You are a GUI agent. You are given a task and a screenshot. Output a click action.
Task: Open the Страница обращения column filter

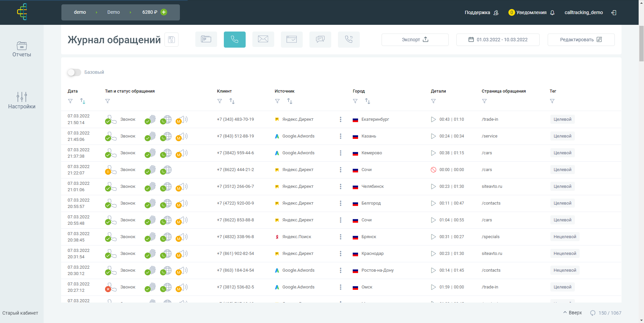tap(484, 101)
